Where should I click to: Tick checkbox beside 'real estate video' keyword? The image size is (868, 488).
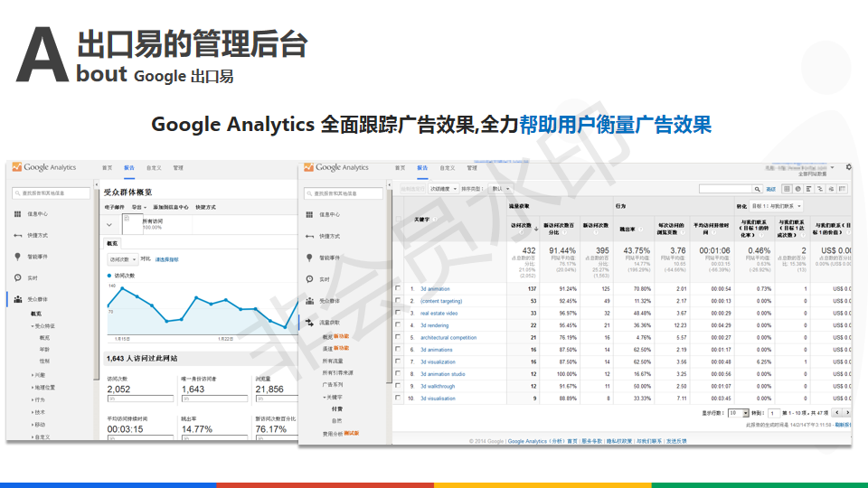[398, 314]
